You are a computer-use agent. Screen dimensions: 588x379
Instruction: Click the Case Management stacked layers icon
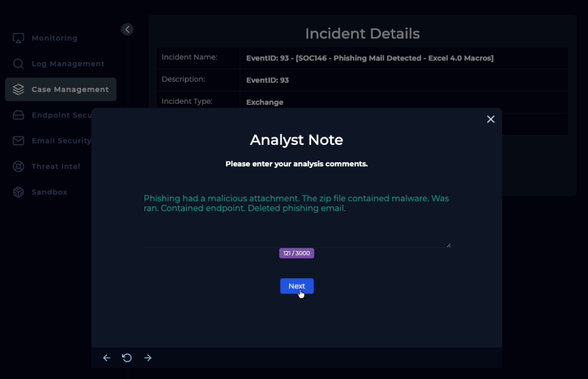point(18,89)
